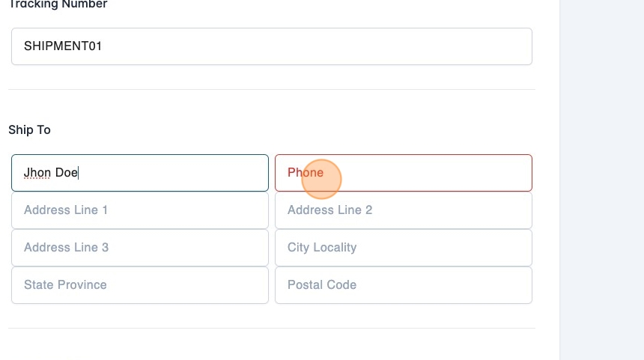Viewport: 644px width, 360px height.
Task: Select the Address Line 1 field
Action: click(140, 210)
